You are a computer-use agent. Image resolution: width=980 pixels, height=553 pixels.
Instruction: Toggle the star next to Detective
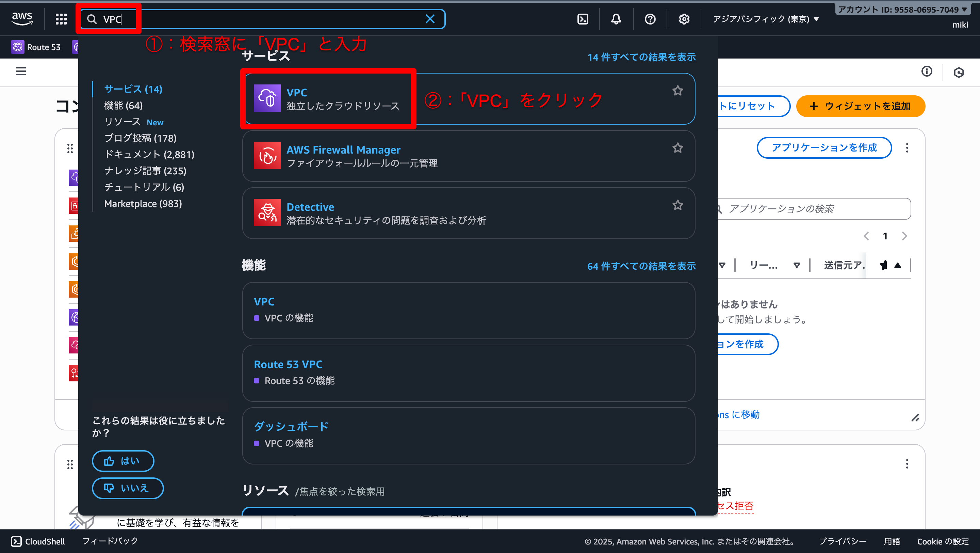(x=677, y=205)
